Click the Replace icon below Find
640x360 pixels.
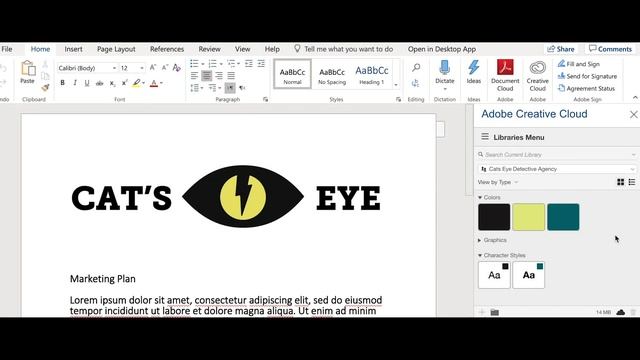click(416, 83)
